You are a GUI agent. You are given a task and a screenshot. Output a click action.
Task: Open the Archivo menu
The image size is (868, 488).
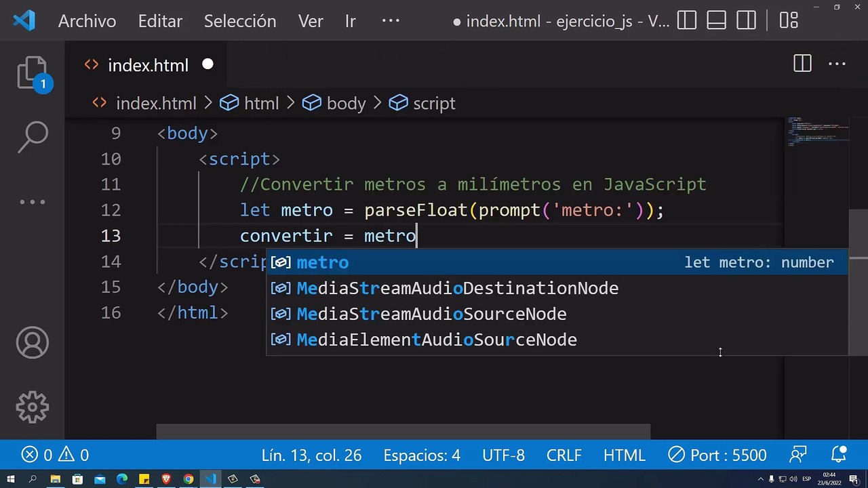(87, 21)
